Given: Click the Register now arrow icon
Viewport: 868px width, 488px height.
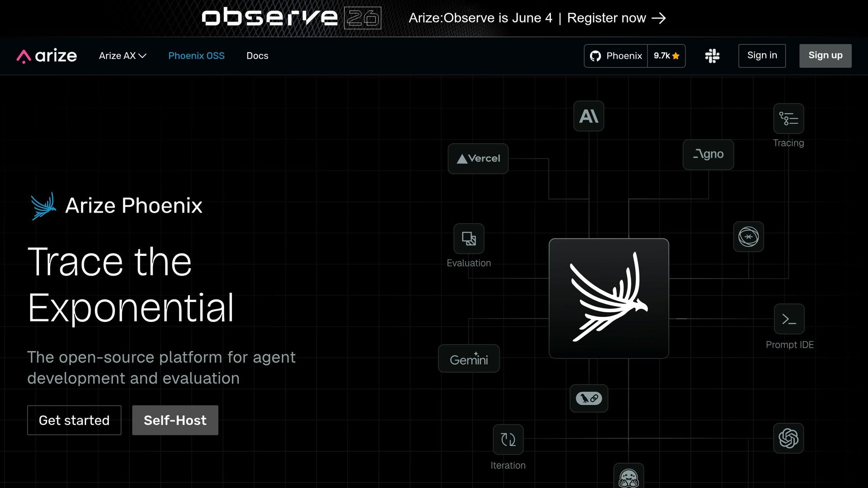Looking at the screenshot, I should pos(659,18).
